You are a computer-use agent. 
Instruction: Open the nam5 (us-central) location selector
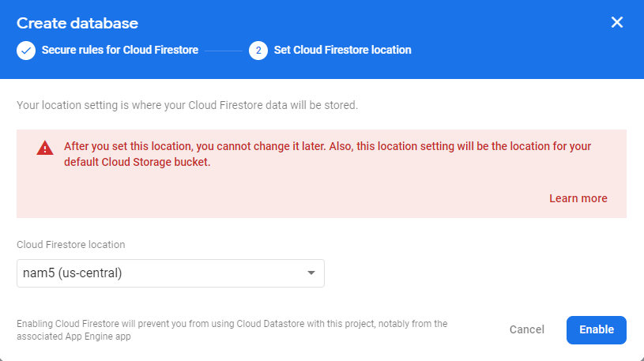pos(170,273)
